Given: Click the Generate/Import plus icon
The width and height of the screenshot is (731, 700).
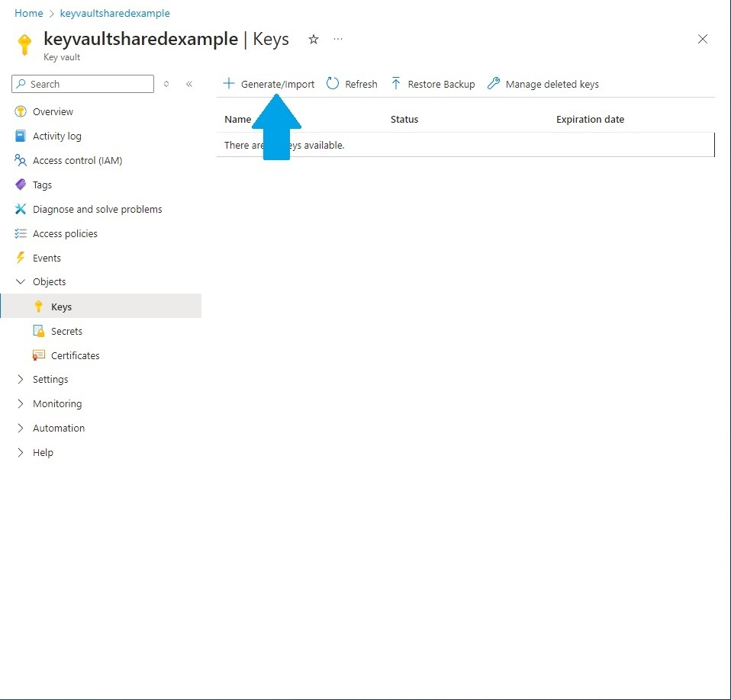Looking at the screenshot, I should coord(228,84).
